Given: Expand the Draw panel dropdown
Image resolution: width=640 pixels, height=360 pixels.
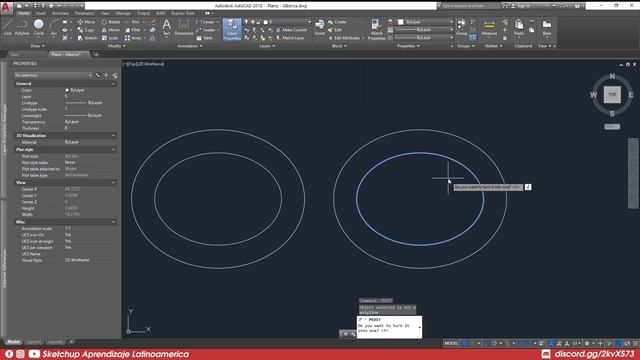Looking at the screenshot, I should pyautogui.click(x=38, y=46).
